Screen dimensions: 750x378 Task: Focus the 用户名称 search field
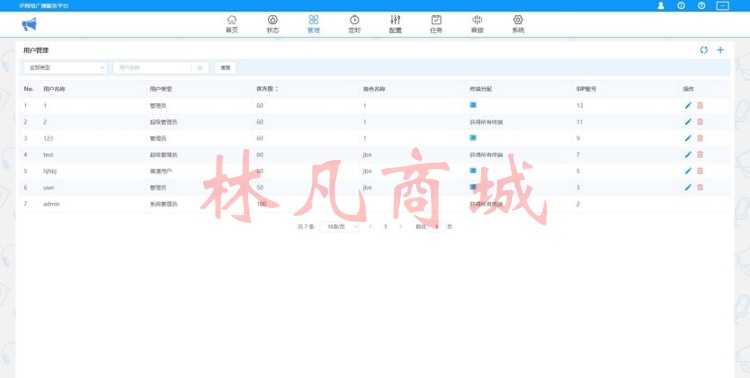pos(153,68)
